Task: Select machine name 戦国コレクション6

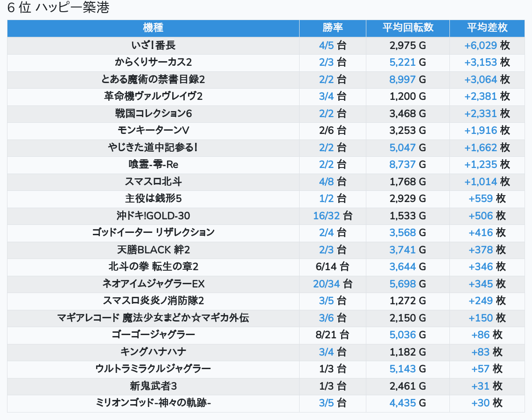Action: 153,113
